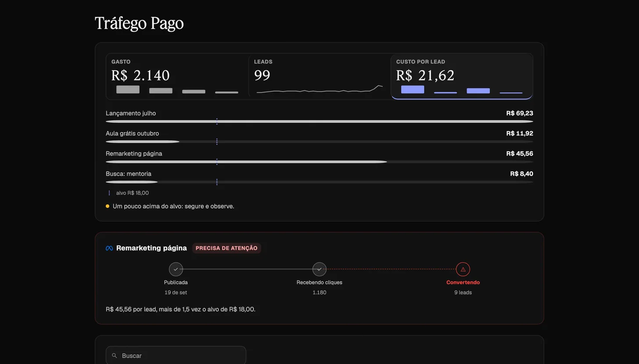This screenshot has height=364, width=639.
Task: Click the Publicada step label
Action: point(176,282)
